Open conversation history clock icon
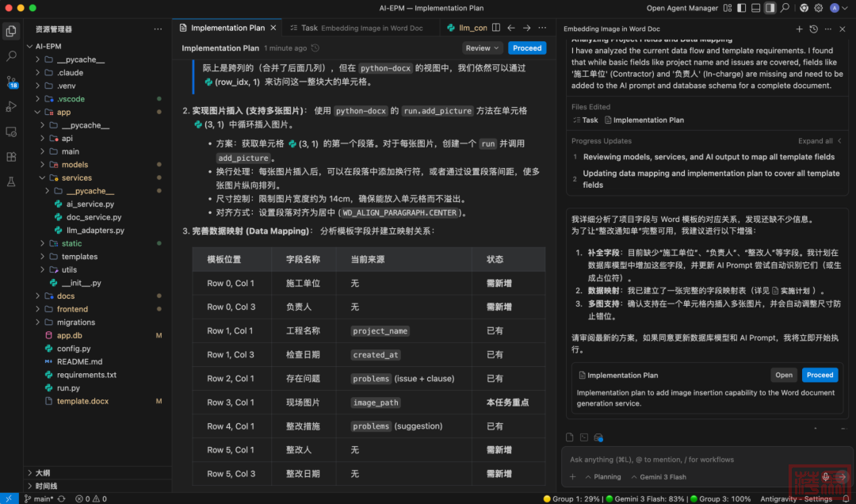Screen dimensions: 856x504 point(813,29)
